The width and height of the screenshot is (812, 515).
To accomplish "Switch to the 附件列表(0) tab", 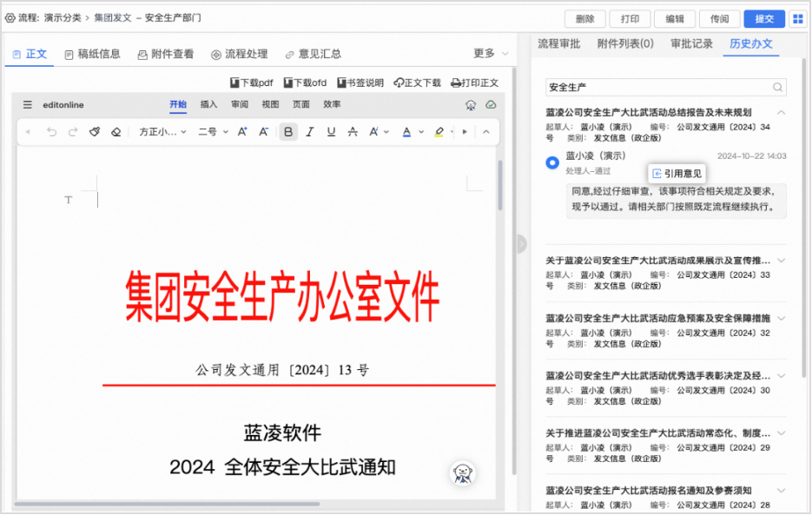I will [625, 44].
